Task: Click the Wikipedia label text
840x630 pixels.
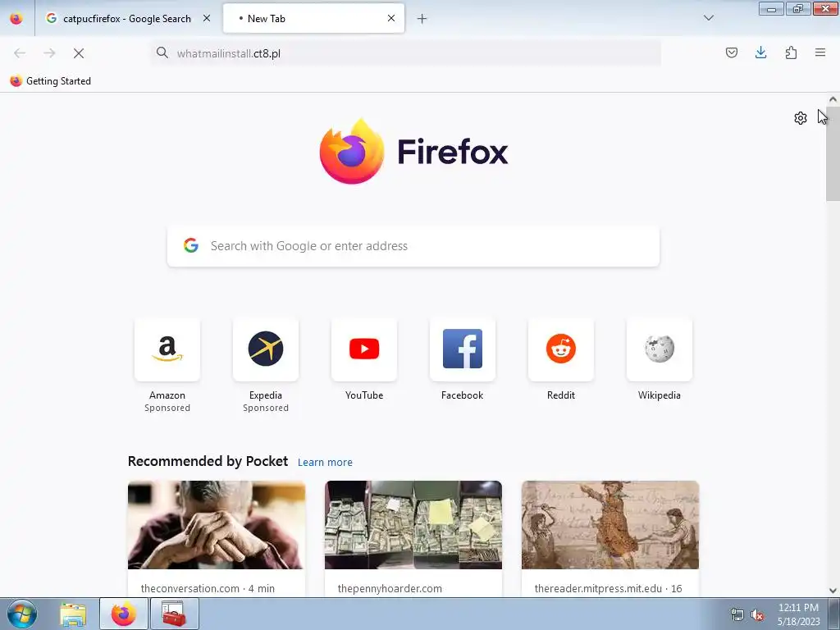Action: click(x=660, y=395)
